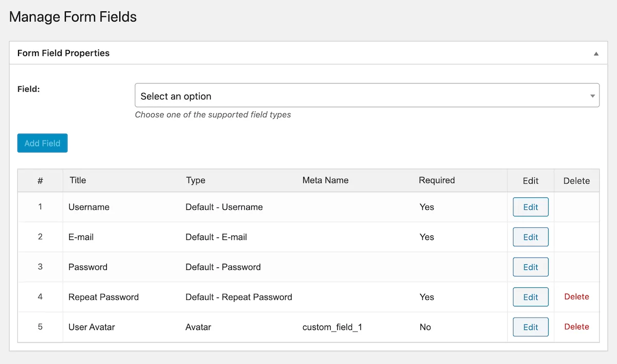617x364 pixels.
Task: Click the # column header
Action: tap(40, 180)
